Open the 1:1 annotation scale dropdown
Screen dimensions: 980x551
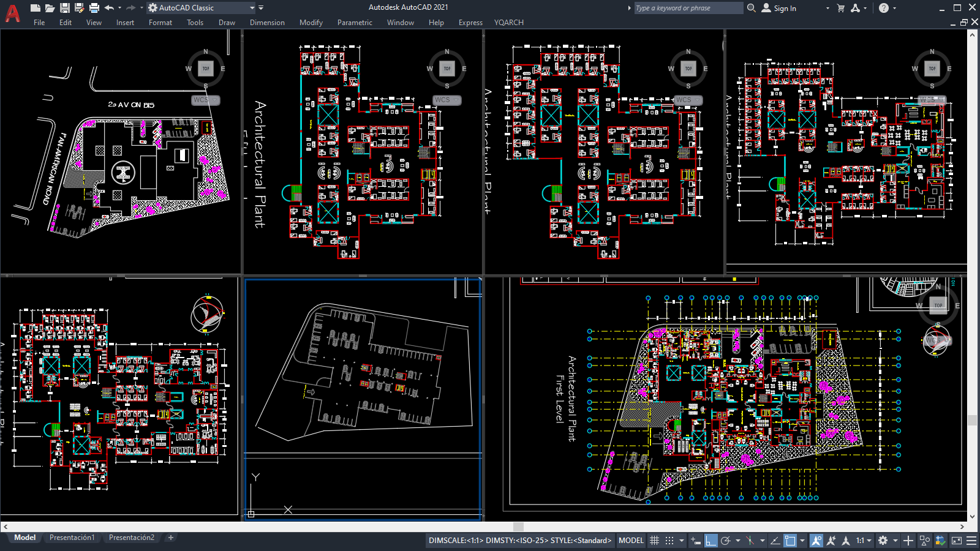pos(864,541)
